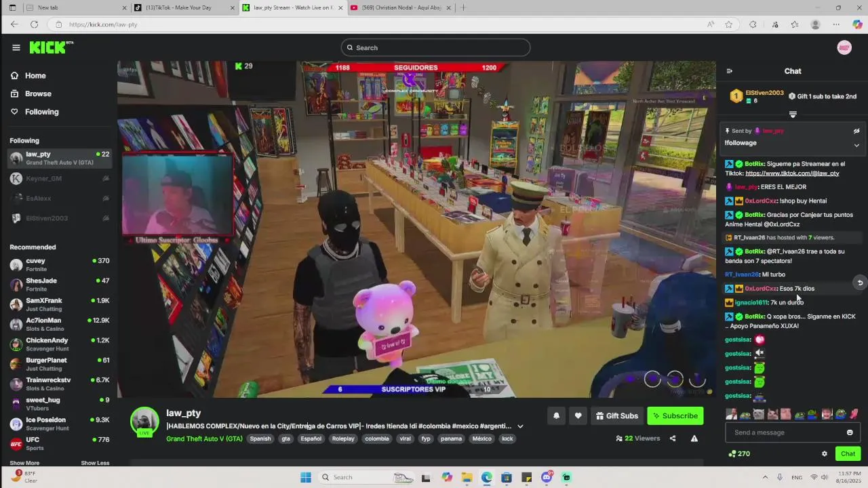Open Microsoft Store from taskbar
Image resolution: width=868 pixels, height=488 pixels.
(507, 477)
